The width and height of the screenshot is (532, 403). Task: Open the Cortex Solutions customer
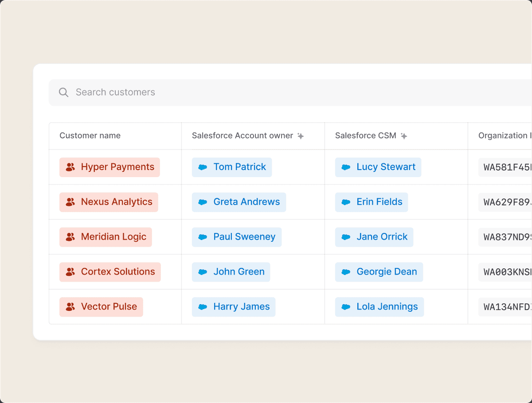(110, 272)
